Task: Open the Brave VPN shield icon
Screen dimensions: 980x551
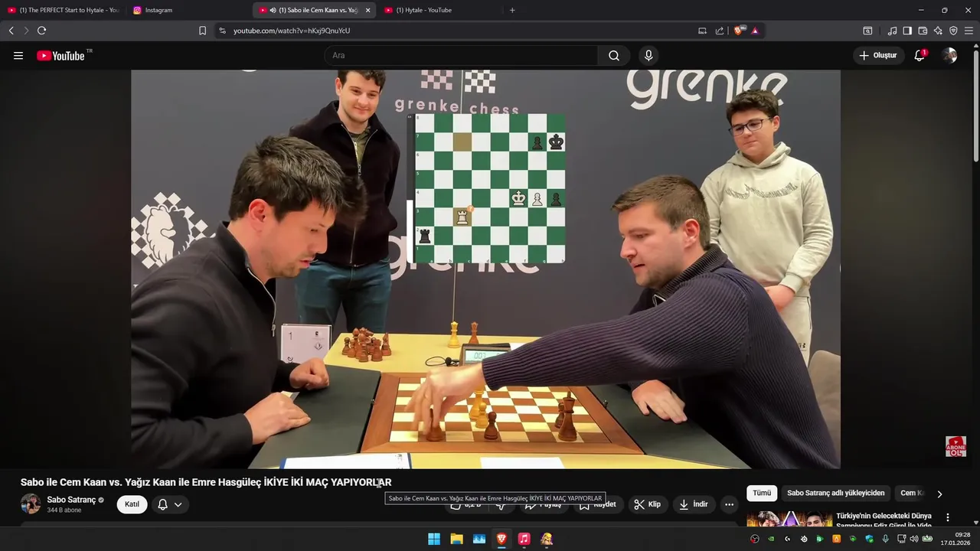Action: coord(953,31)
